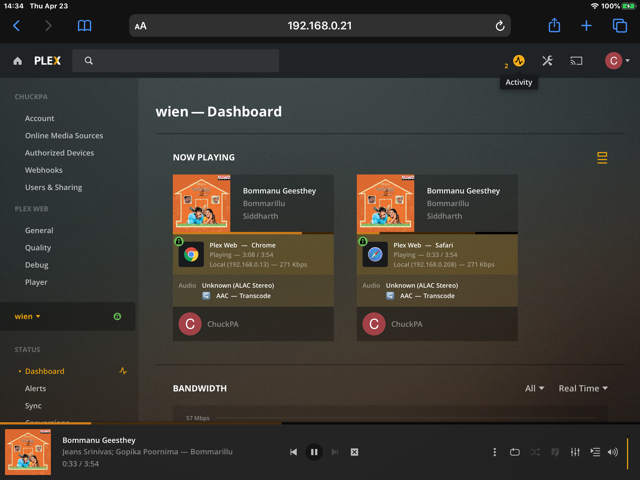Open Webhooks settings
This screenshot has width=640, height=480.
point(43,170)
